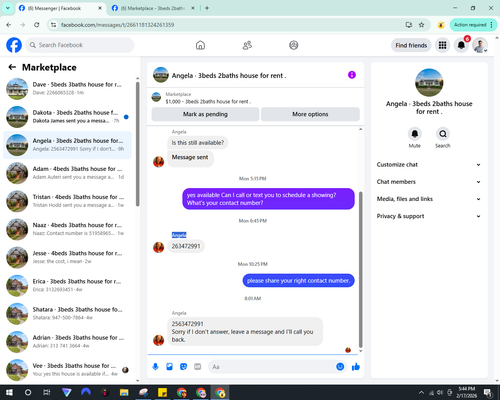Open Erica 3beds 3baths conversation
500x400 pixels.
[68, 285]
